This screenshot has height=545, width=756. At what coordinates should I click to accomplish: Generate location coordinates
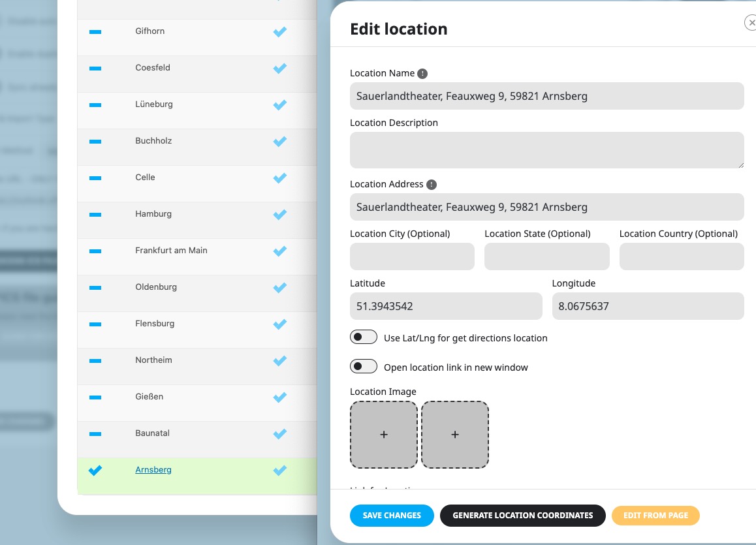[523, 516]
